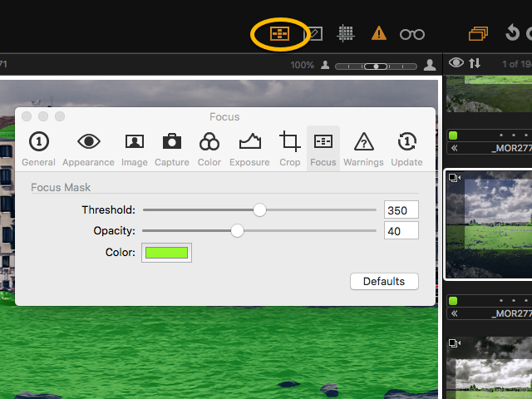Click the Threshold slider handle
This screenshot has height=399, width=532.
click(259, 210)
